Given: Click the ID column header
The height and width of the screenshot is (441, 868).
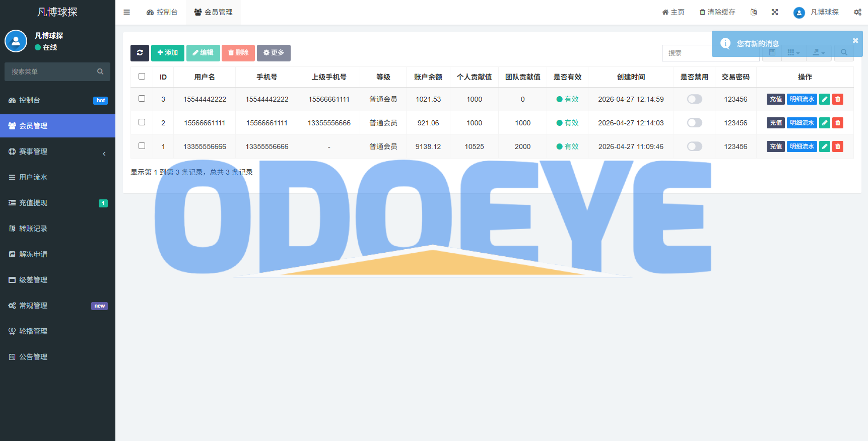Looking at the screenshot, I should [x=163, y=77].
